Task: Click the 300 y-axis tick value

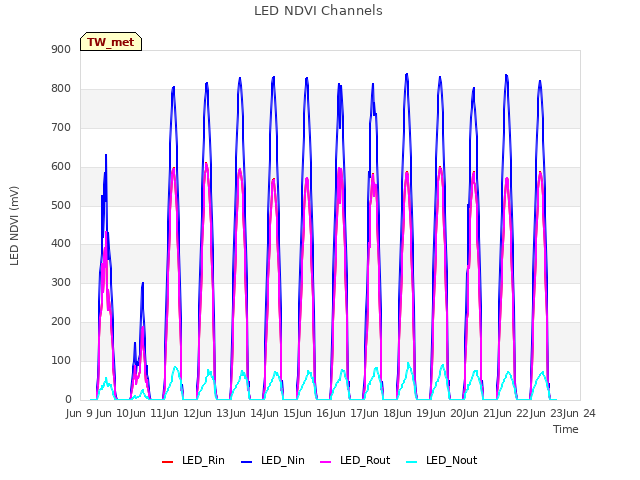Action: (x=61, y=283)
